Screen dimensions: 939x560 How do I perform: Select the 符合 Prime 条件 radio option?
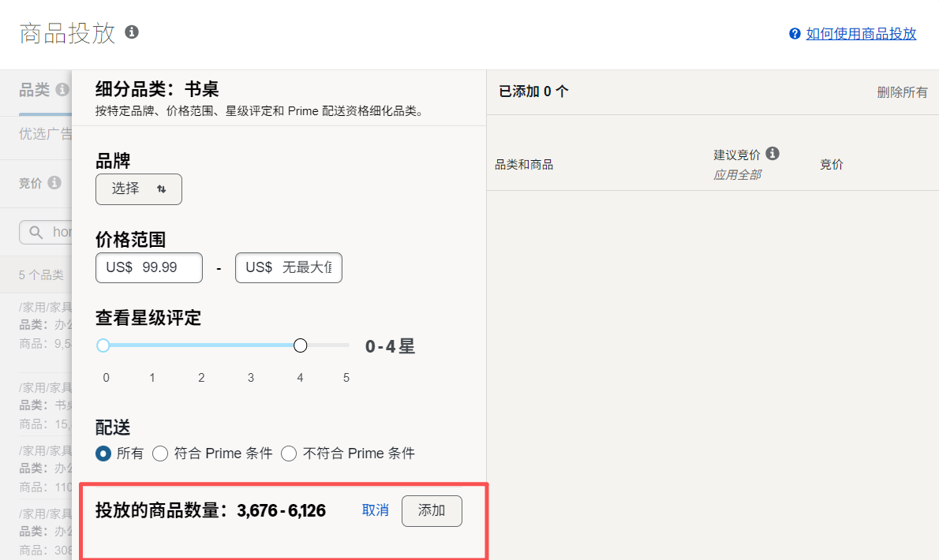point(160,454)
